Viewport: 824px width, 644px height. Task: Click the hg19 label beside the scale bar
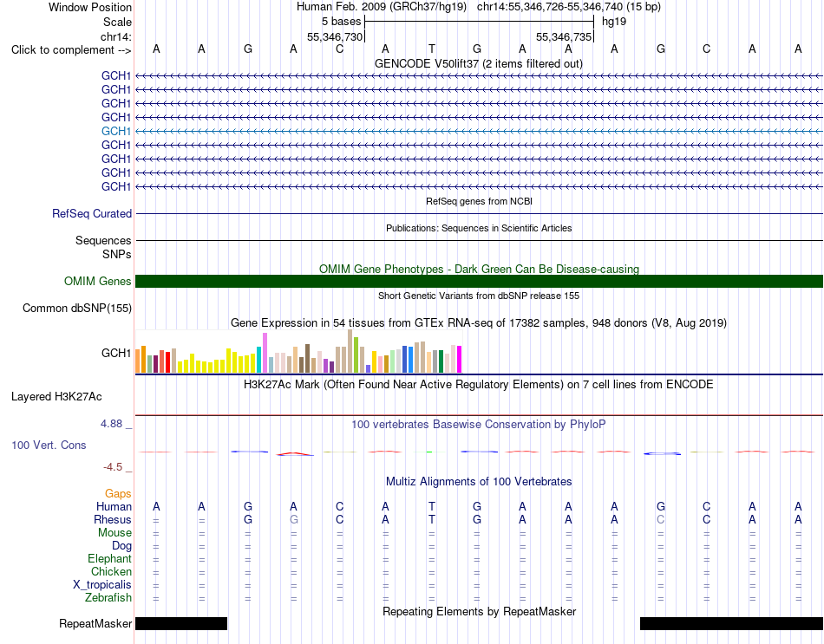(614, 22)
